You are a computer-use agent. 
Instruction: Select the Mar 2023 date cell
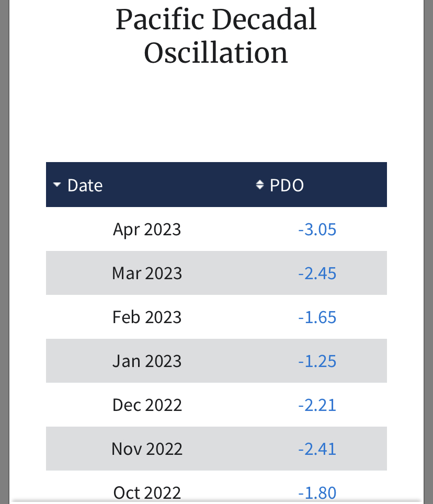click(x=147, y=273)
